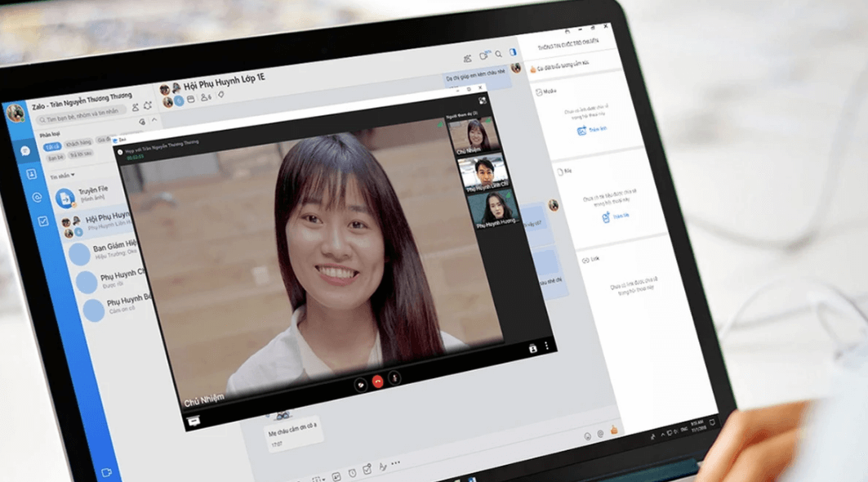The height and width of the screenshot is (482, 868).
Task: Expand the Tin nhắn dropdown filter
Action: pos(61,176)
